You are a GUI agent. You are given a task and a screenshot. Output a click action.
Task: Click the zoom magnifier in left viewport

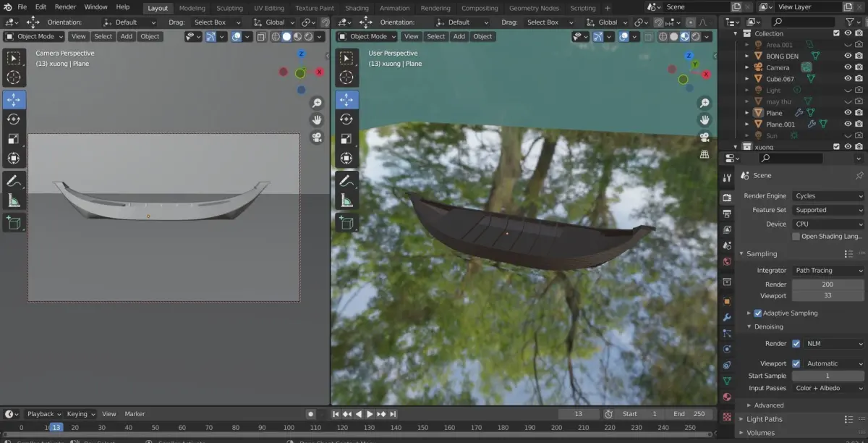[317, 103]
